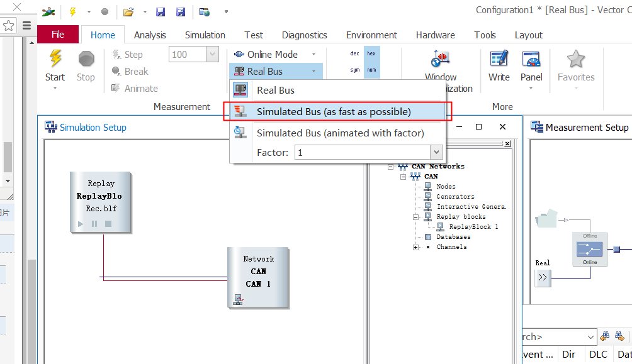Click the Break command

tap(130, 71)
